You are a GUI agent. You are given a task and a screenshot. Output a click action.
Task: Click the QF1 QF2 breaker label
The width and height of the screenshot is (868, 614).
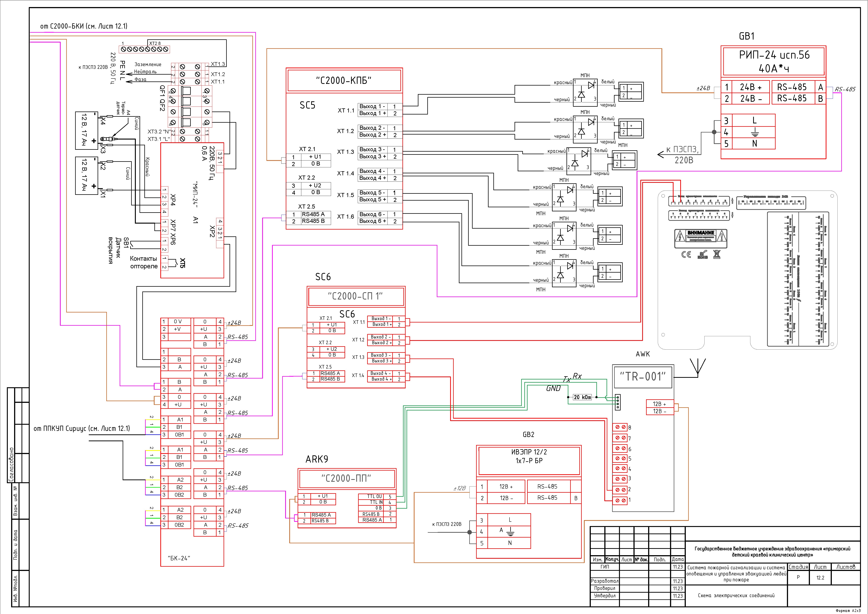163,98
